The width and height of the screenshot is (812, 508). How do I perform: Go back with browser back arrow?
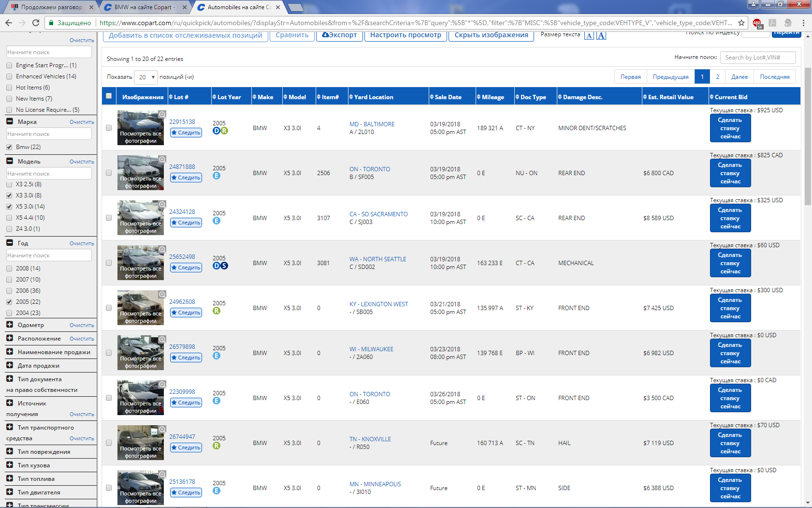point(8,23)
